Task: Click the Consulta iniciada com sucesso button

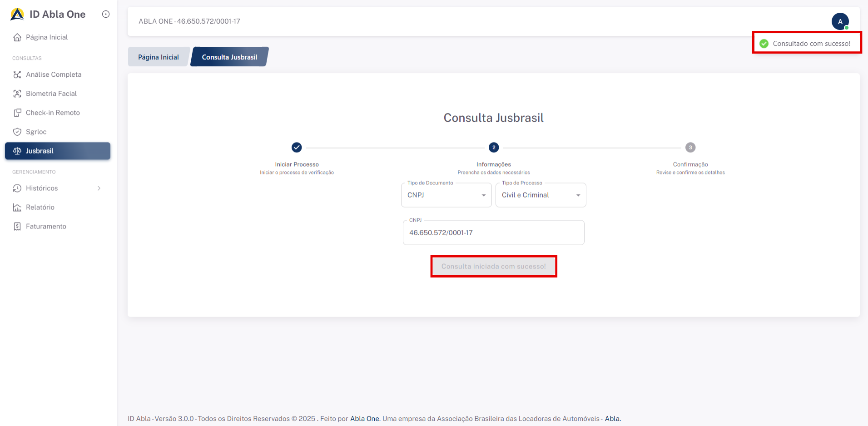Action: click(493, 267)
